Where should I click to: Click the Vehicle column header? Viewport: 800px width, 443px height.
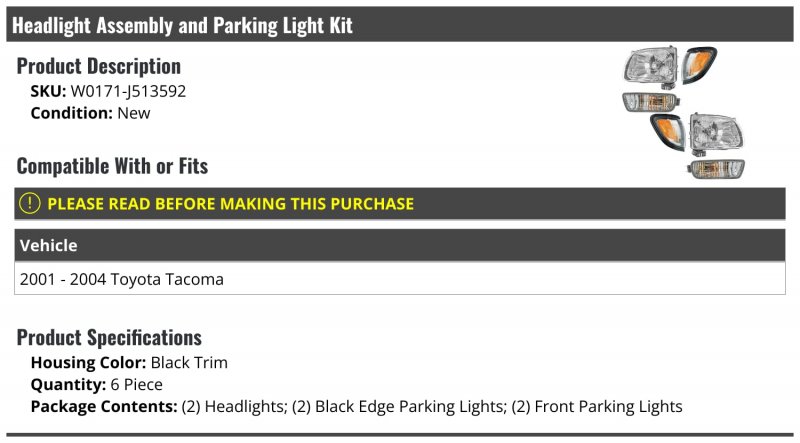(48, 245)
